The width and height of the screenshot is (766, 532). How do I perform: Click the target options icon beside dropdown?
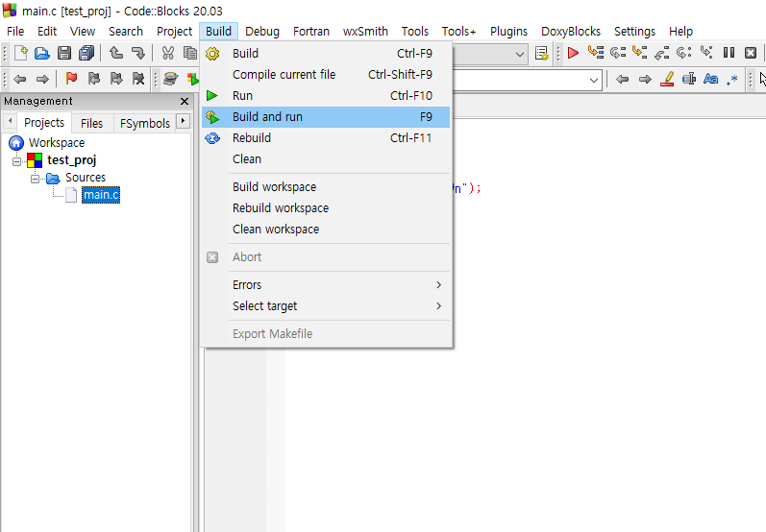pos(541,53)
